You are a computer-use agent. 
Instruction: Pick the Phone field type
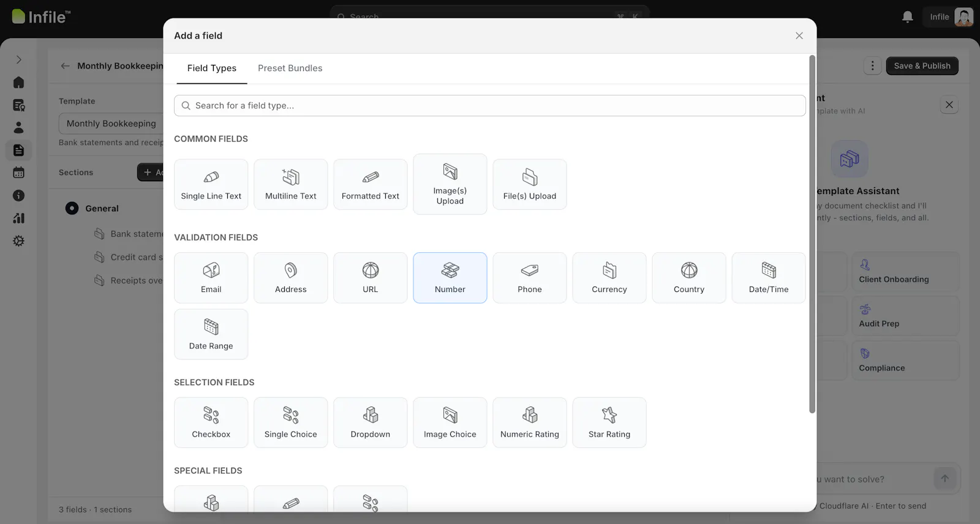click(529, 278)
